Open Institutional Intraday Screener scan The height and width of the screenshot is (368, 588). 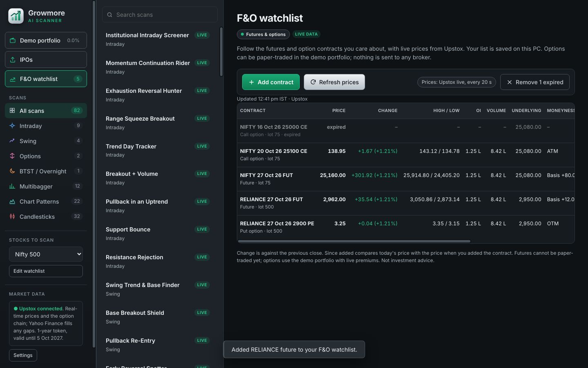[158, 39]
